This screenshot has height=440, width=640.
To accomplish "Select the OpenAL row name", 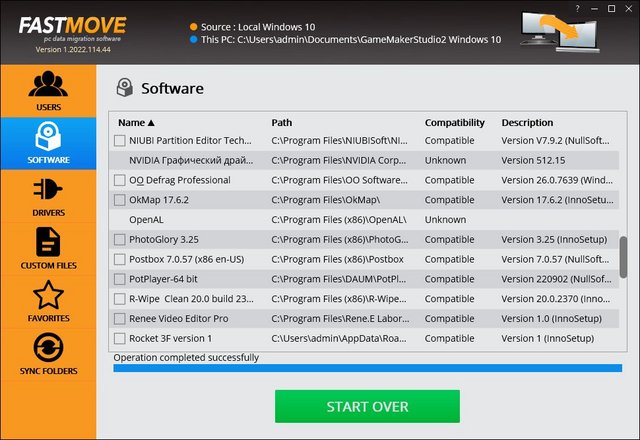I will tap(146, 220).
